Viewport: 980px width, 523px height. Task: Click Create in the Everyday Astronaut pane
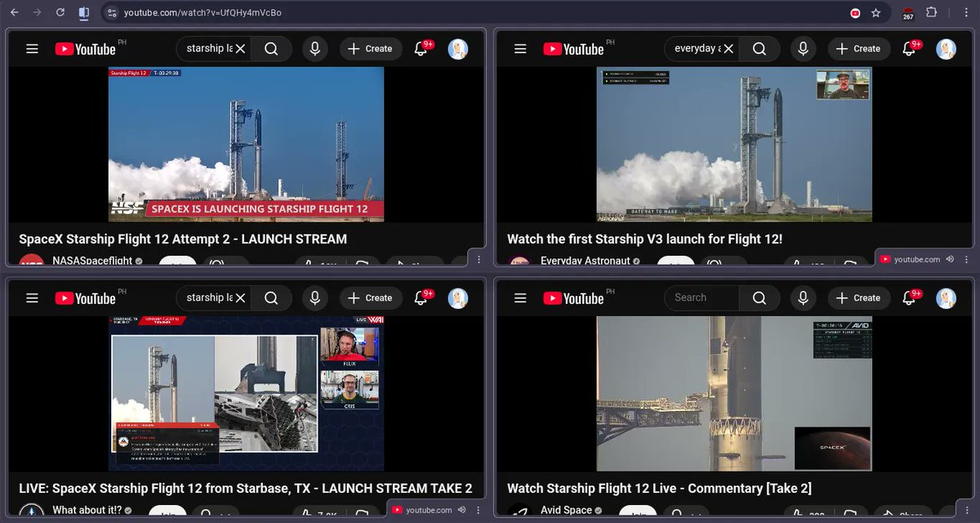[x=858, y=49]
